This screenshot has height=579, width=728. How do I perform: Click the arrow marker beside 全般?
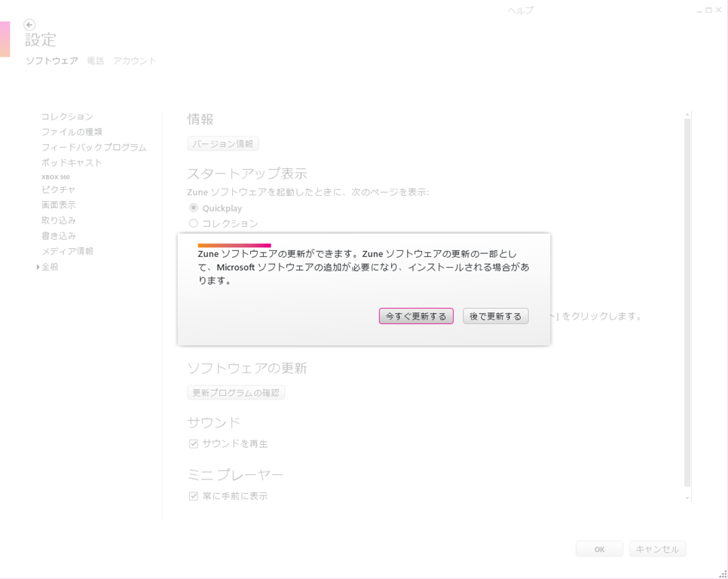38,267
